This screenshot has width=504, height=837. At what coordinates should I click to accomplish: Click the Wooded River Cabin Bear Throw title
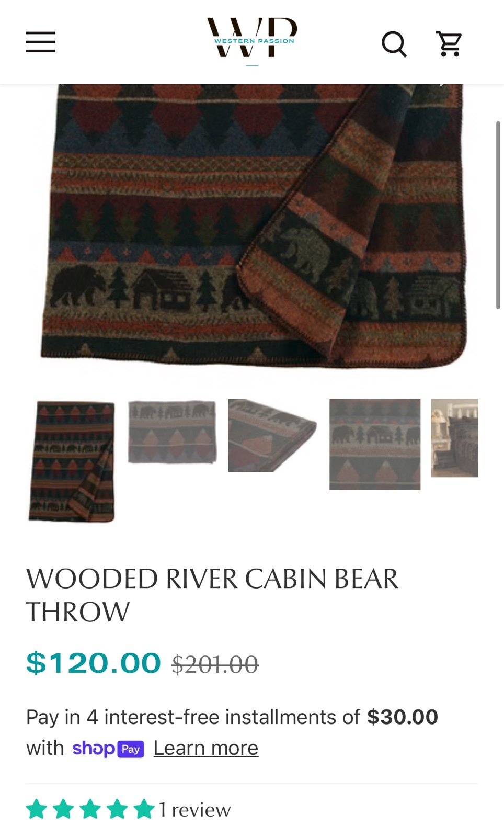click(212, 595)
